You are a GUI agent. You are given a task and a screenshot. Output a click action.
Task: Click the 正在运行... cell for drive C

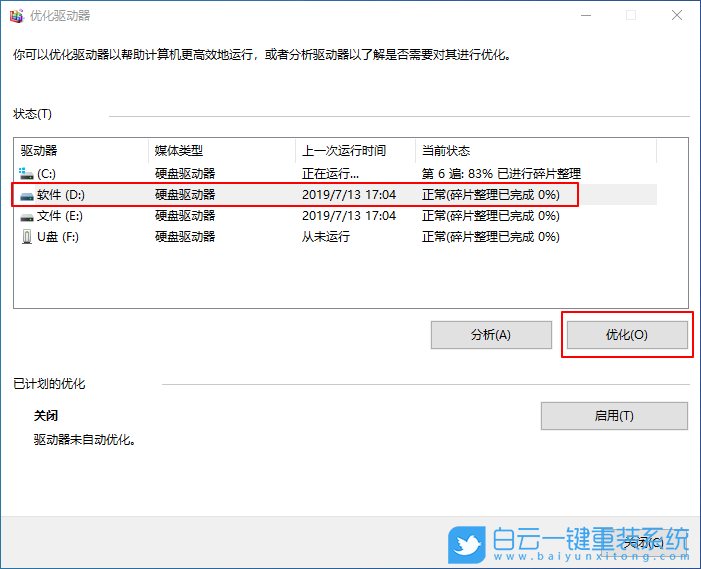(330, 173)
